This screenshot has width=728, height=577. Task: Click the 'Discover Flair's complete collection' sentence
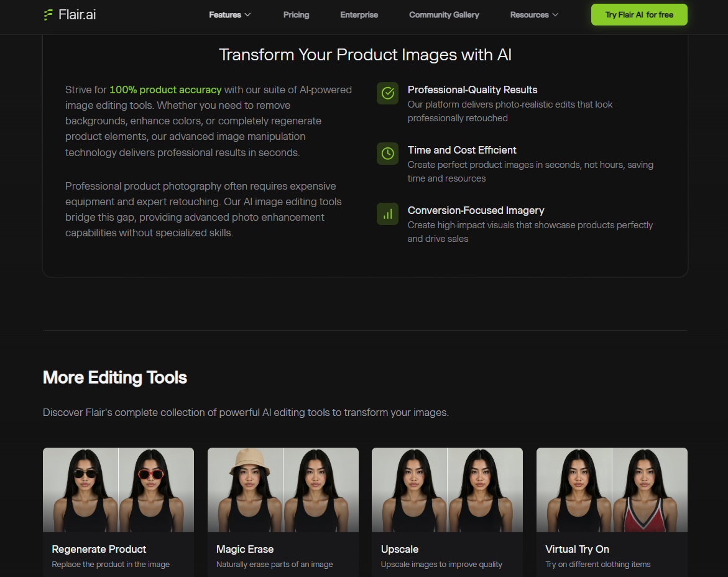tap(246, 412)
